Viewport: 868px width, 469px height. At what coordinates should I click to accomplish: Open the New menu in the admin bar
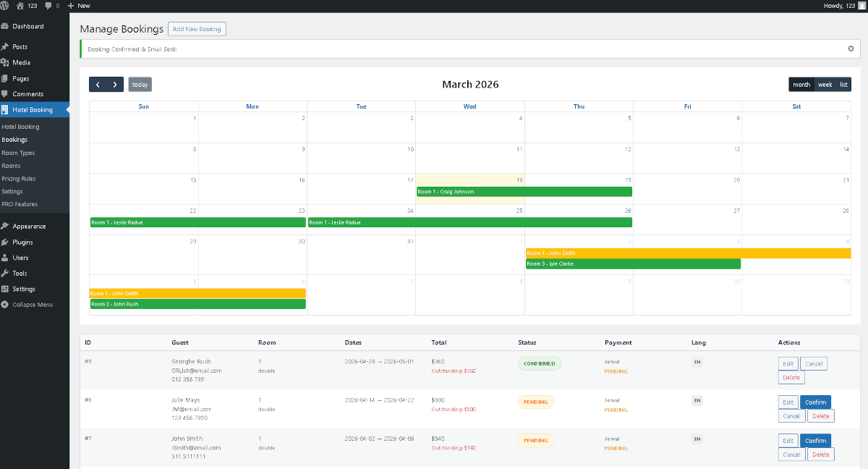78,6
